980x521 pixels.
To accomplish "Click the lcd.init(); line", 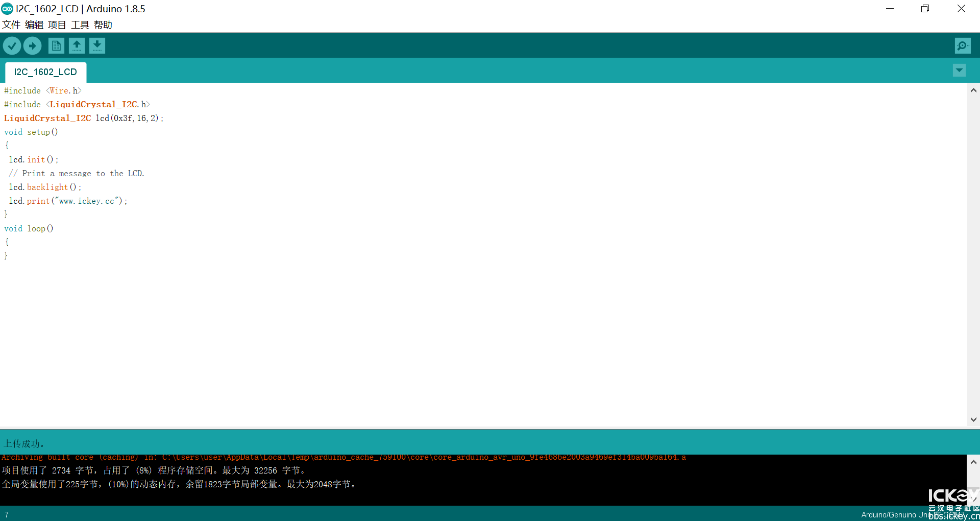I will tap(34, 159).
